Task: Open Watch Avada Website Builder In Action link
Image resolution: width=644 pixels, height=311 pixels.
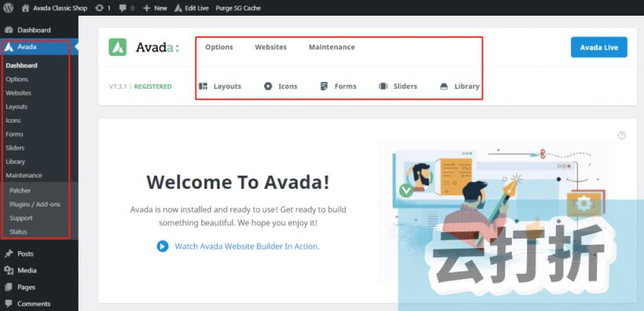Action: pyautogui.click(x=247, y=246)
